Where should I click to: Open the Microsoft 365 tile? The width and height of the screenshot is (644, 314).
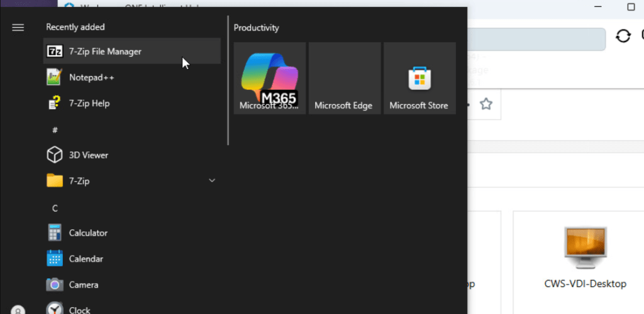tap(270, 78)
